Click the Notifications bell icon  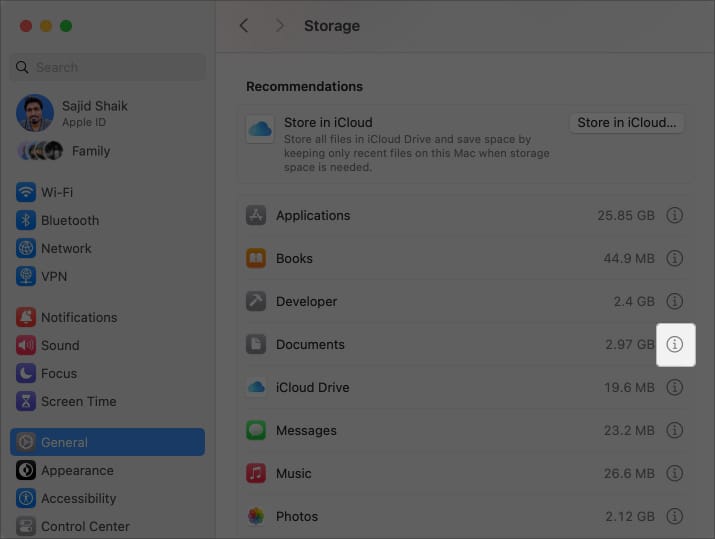pyautogui.click(x=26, y=317)
